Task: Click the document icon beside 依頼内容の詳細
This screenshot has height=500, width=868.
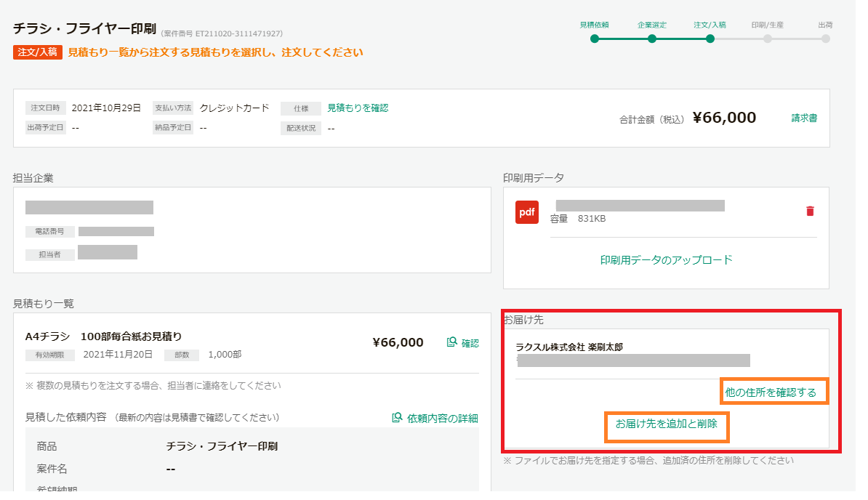Action: click(x=397, y=418)
